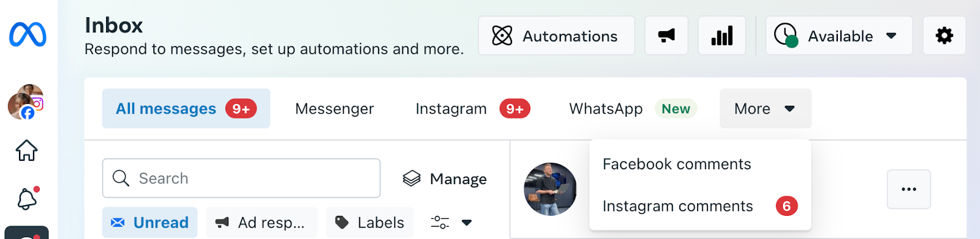980x239 pixels.
Task: Switch to the Instagram tab
Action: (x=472, y=108)
